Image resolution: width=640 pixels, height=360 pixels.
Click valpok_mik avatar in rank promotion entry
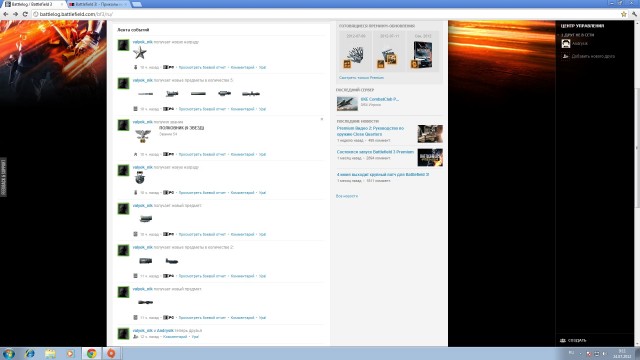(x=123, y=125)
